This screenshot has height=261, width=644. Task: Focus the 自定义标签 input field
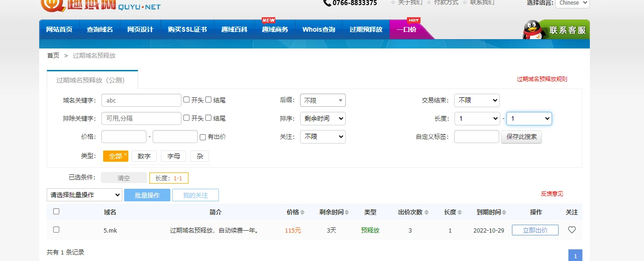coord(476,137)
